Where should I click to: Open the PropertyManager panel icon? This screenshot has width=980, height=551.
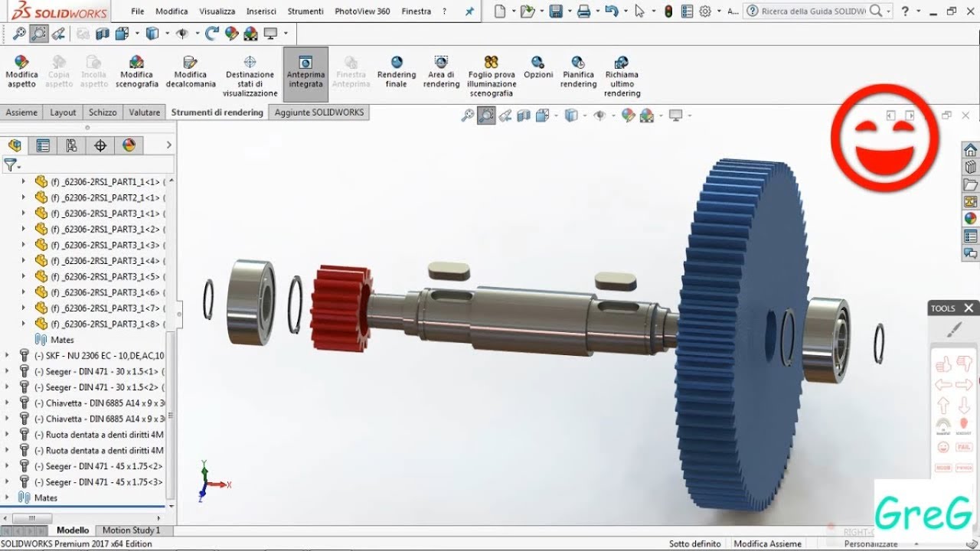tap(43, 145)
